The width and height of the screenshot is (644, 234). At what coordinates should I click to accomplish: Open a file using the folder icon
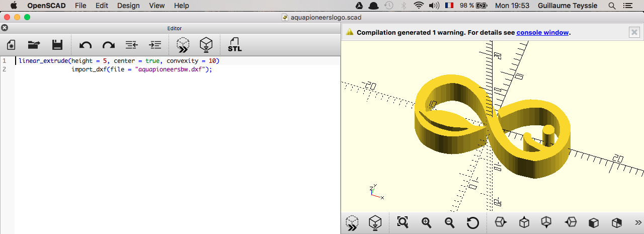pyautogui.click(x=34, y=45)
